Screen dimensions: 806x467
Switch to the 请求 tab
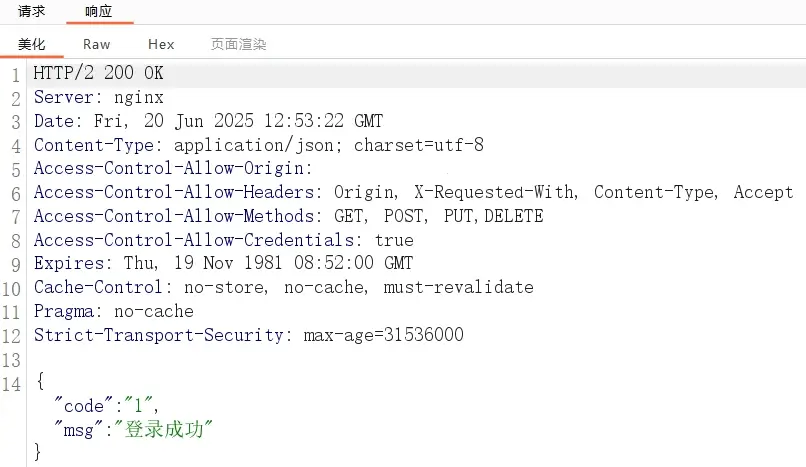pos(31,11)
